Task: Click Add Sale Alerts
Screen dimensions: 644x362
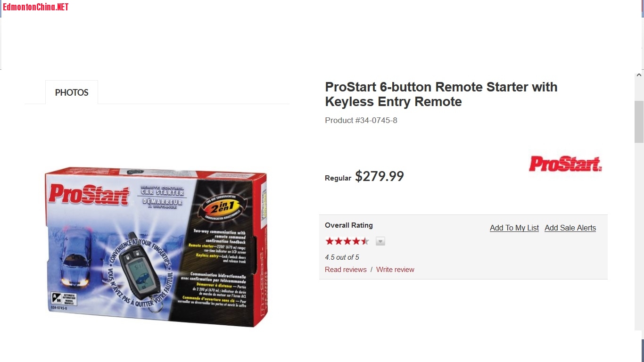Action: pyautogui.click(x=570, y=228)
